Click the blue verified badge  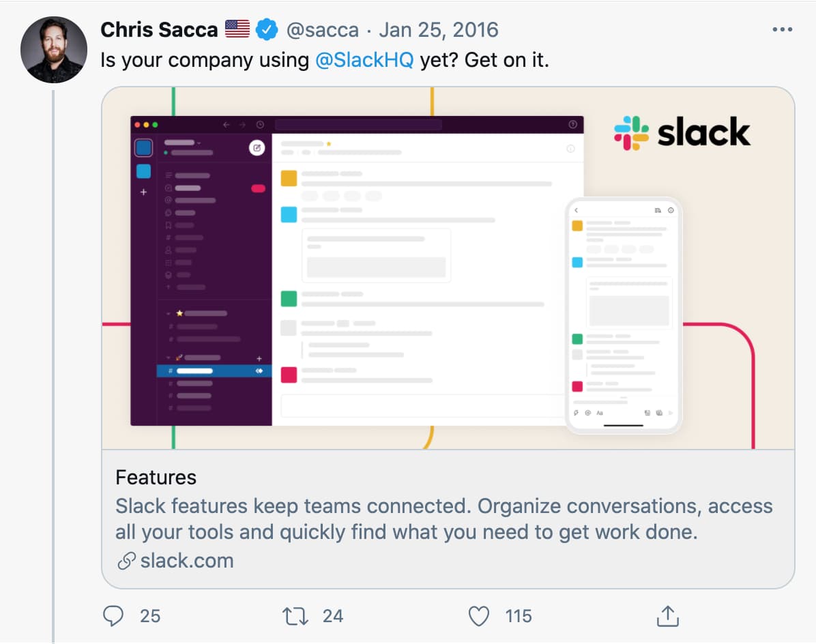(x=267, y=29)
